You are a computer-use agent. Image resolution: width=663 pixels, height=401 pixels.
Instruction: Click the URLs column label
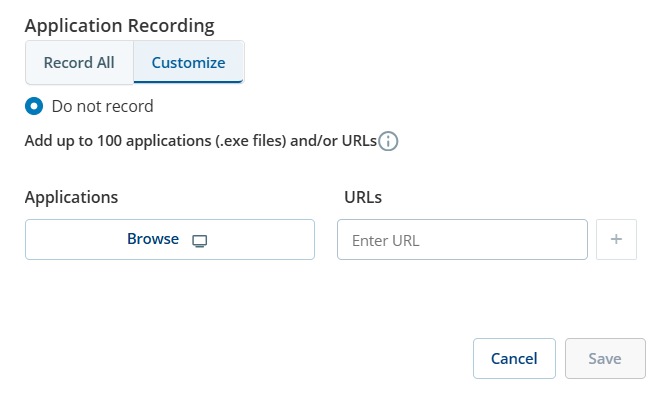click(x=363, y=197)
